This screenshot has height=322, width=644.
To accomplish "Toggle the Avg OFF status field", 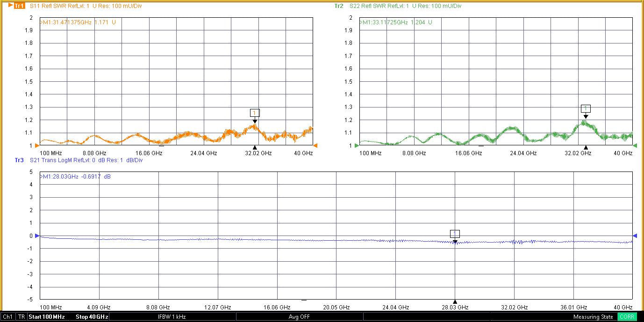I will pyautogui.click(x=299, y=317).
